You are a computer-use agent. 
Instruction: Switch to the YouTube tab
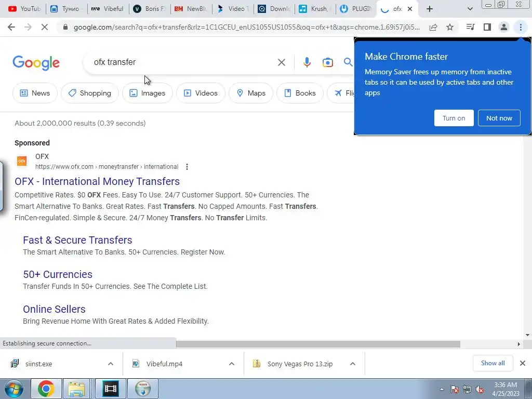pyautogui.click(x=24, y=9)
